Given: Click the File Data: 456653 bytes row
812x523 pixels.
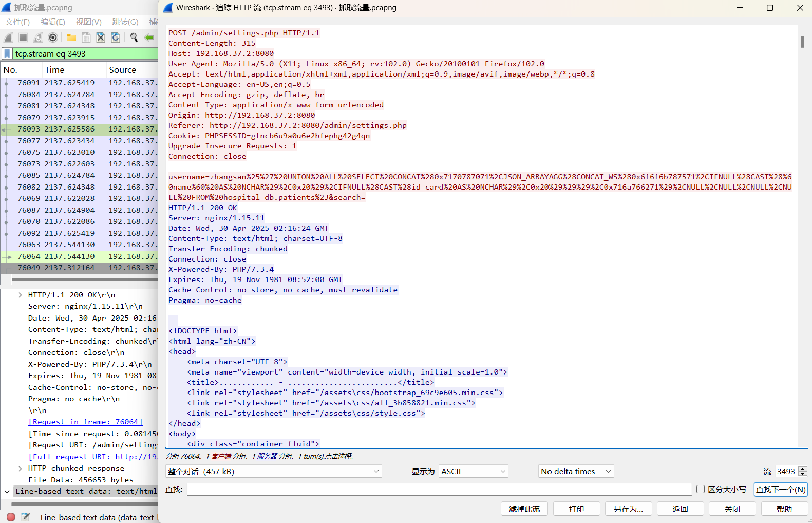Looking at the screenshot, I should click(81, 480).
